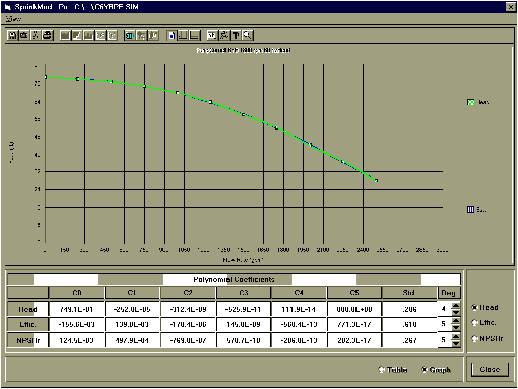The height and width of the screenshot is (389, 518).
Task: Select the text 'T' tool icon
Action: coord(236,35)
